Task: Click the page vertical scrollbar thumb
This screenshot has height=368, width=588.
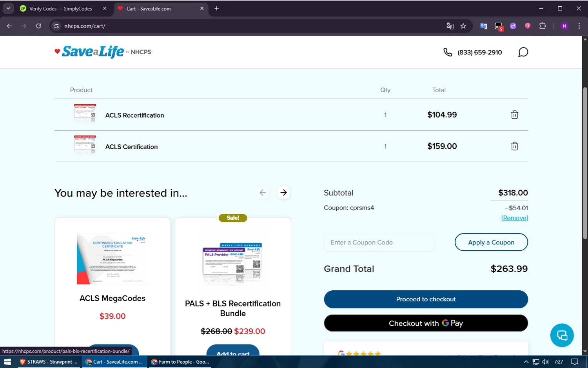Action: pos(585,163)
